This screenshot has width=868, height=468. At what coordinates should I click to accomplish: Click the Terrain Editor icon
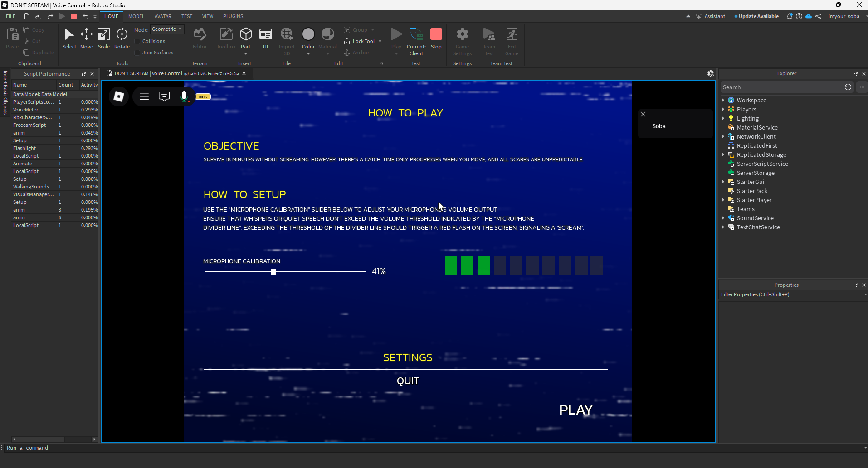(200, 39)
